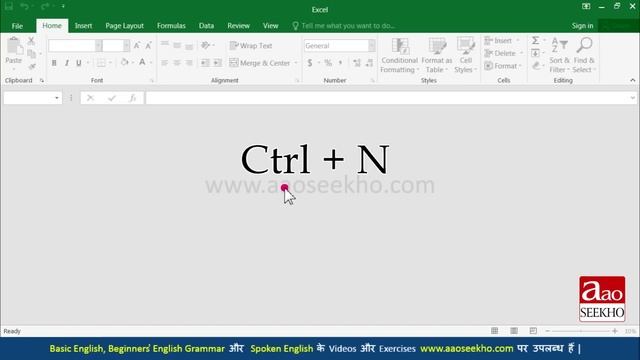Click the Cut scissors icon
The image size is (640, 360).
[31, 40]
